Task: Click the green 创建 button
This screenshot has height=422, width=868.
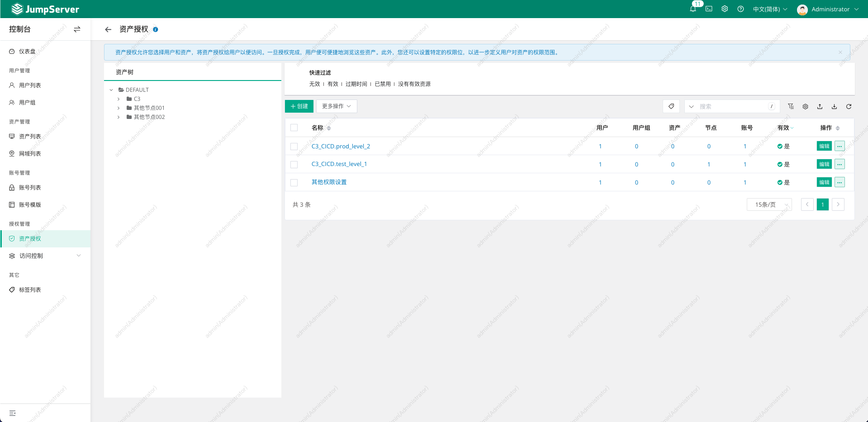Action: click(299, 106)
